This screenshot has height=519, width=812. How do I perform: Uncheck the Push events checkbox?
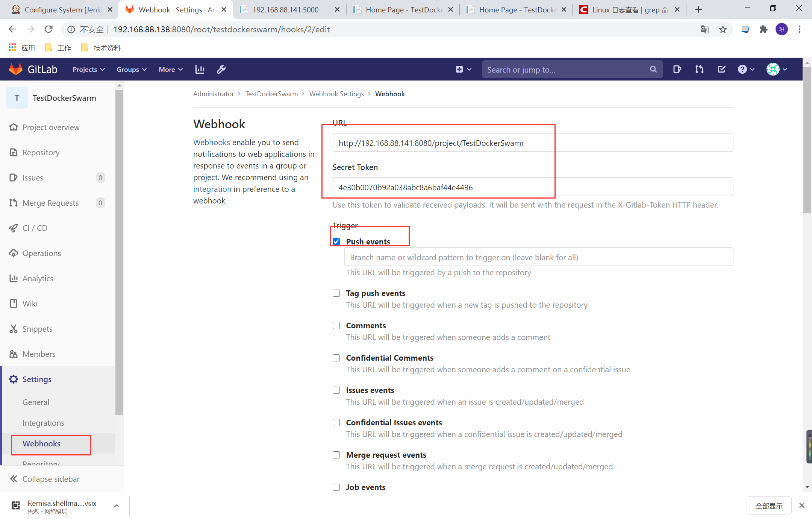[x=336, y=241]
